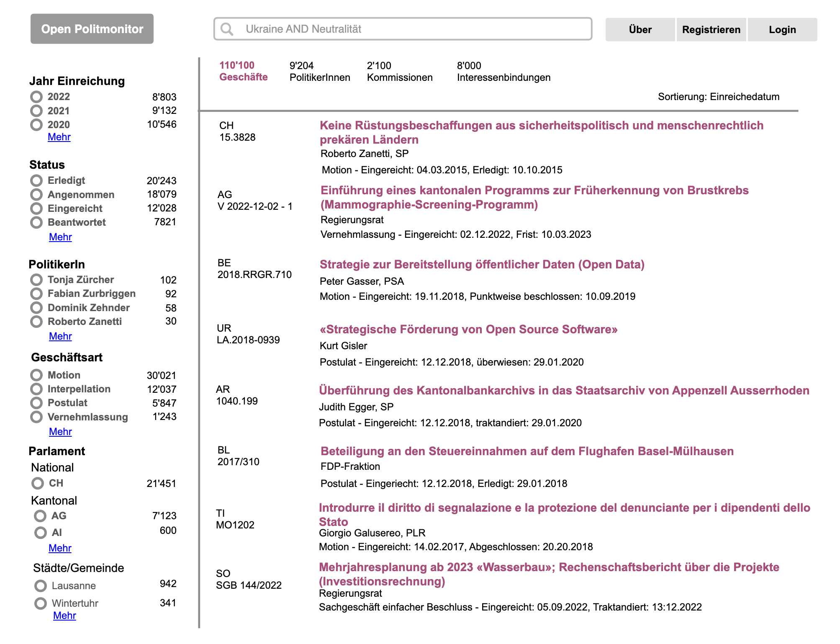Choose the Motion Geschäftsart filter
840x644 pixels.
point(36,375)
